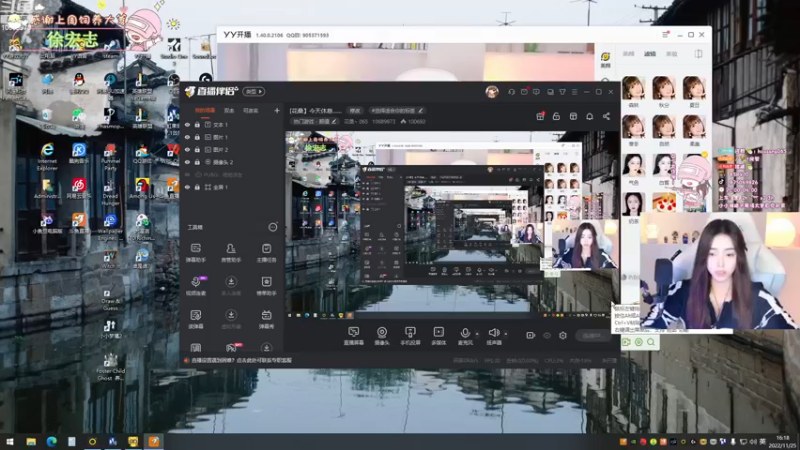Edit the 热门游戏 category selector
The image size is (800, 450).
pos(315,121)
